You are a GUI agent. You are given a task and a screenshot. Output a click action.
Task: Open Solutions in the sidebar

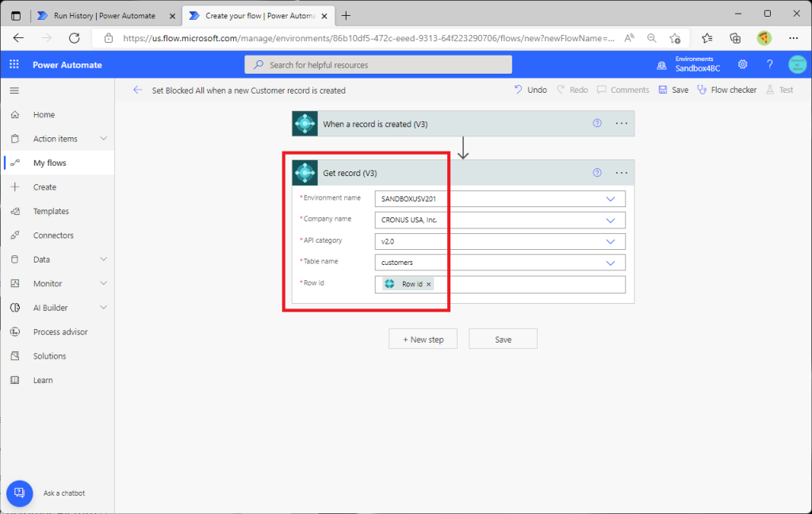57,356
